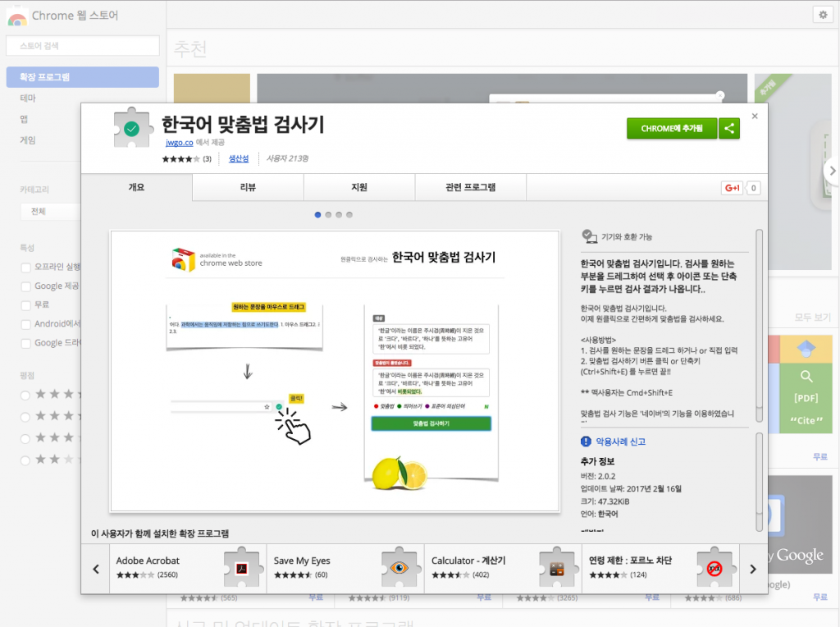The width and height of the screenshot is (840, 627).
Task: Open the Adobe Acrobat extension icon
Action: click(241, 568)
